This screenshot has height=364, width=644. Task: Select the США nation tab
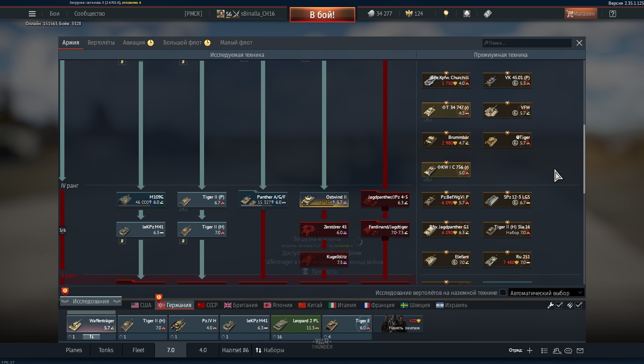click(142, 305)
